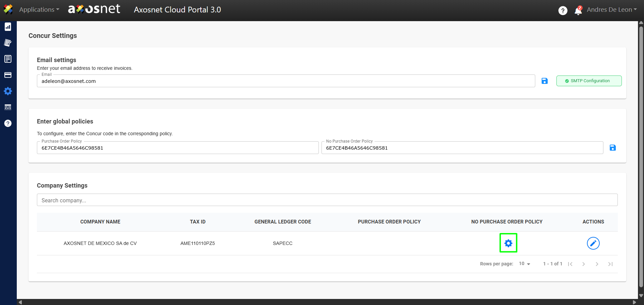Click the vertical scrollbar down arrow

point(641,296)
